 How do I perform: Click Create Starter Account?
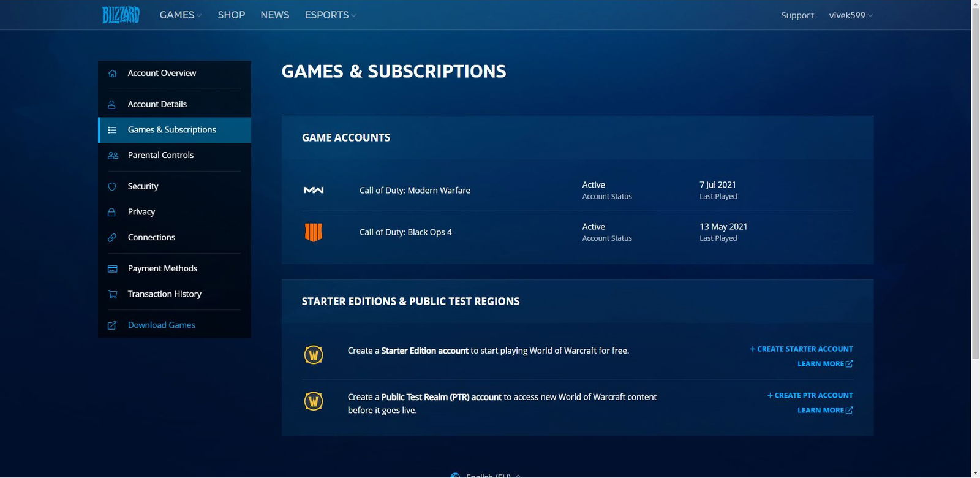802,349
